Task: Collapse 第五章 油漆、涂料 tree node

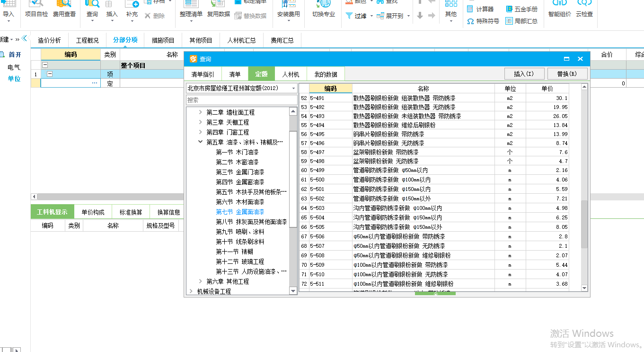Action: 201,142
